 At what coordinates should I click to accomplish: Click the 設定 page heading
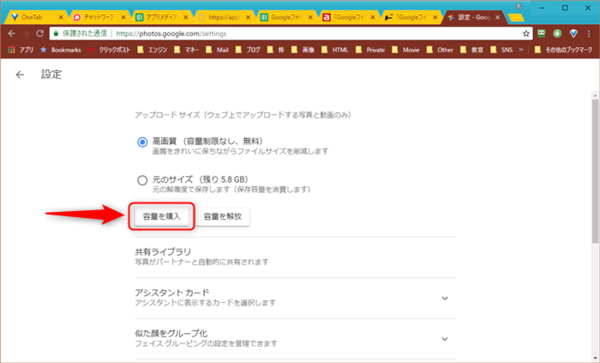tap(51, 75)
